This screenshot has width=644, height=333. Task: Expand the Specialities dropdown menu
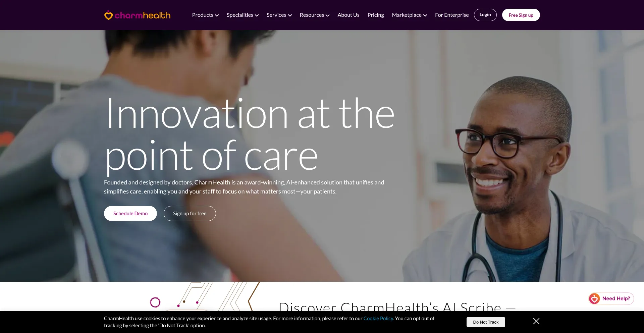click(243, 15)
